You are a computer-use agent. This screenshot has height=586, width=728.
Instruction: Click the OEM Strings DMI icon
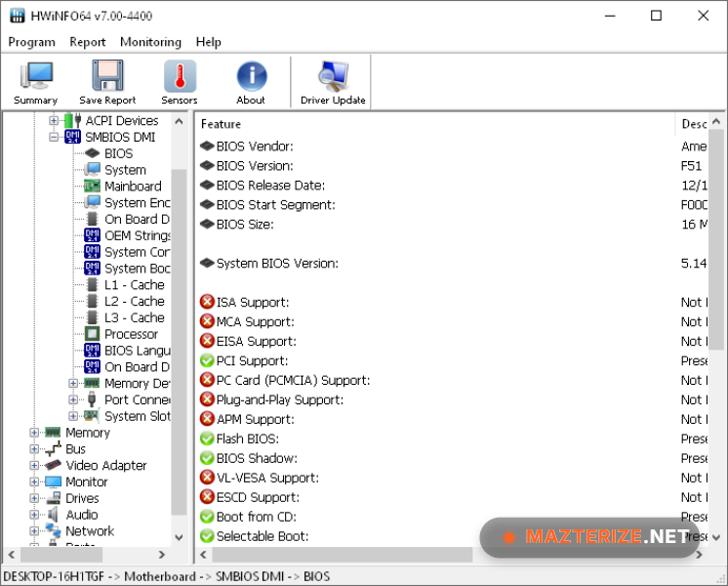(92, 235)
